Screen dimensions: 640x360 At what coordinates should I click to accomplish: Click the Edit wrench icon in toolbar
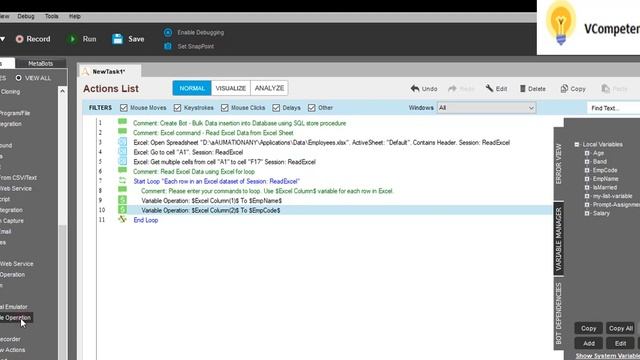489,88
